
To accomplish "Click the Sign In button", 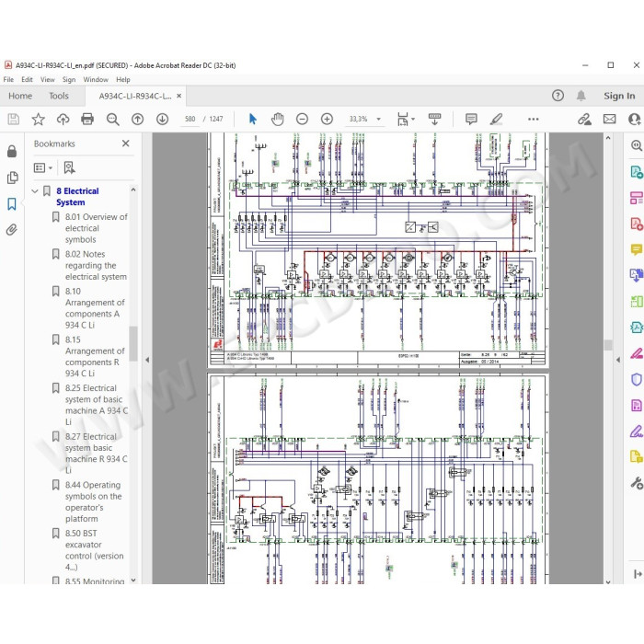I will (x=619, y=96).
